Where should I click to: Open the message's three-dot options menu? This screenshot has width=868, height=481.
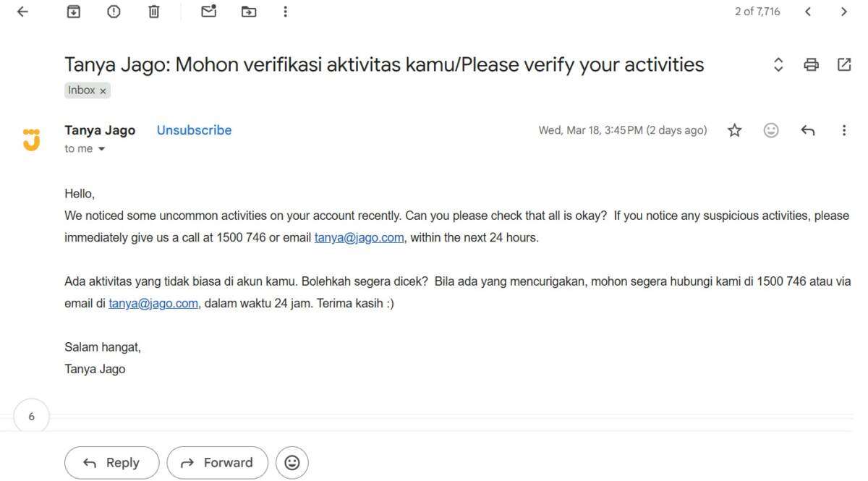click(843, 130)
